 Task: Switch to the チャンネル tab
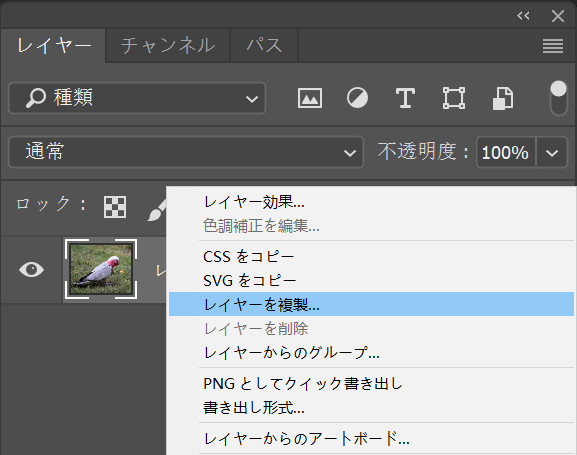168,46
